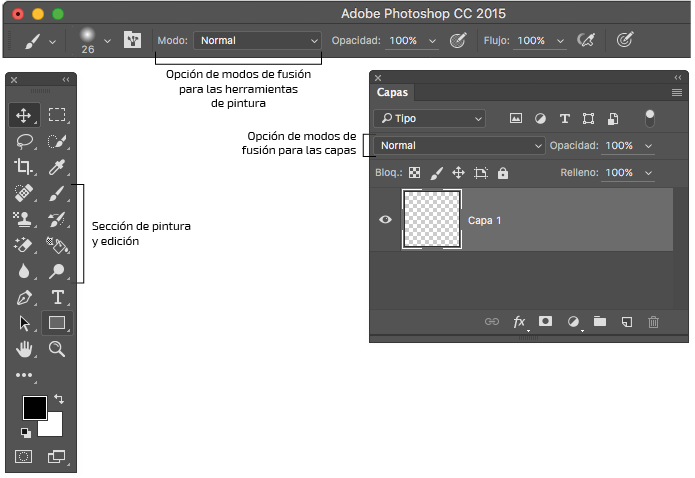Filter for type layers
This screenshot has width=695, height=478.
pyautogui.click(x=564, y=118)
